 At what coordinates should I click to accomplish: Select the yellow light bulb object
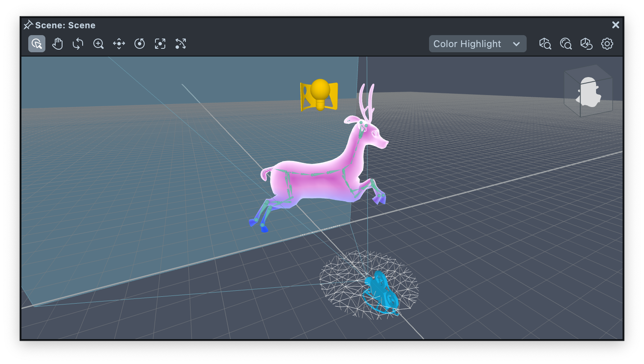pos(320,94)
